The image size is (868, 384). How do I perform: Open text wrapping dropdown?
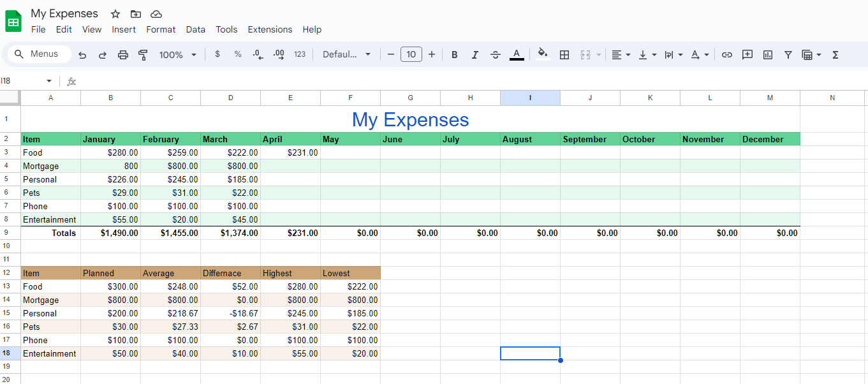[673, 55]
